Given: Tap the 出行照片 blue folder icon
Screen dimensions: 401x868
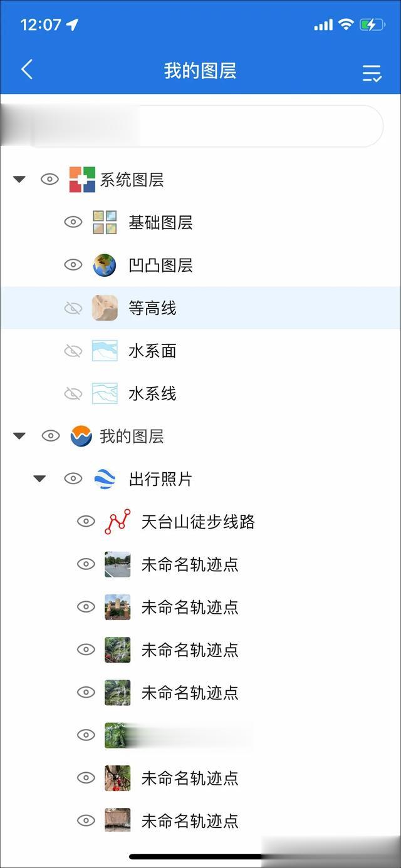Looking at the screenshot, I should 105,479.
